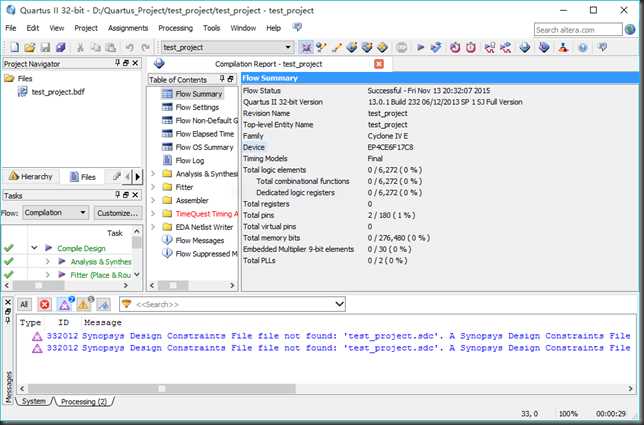Click the blue Help question icon in toolbar
This screenshot has width=644, height=425.
point(582,47)
